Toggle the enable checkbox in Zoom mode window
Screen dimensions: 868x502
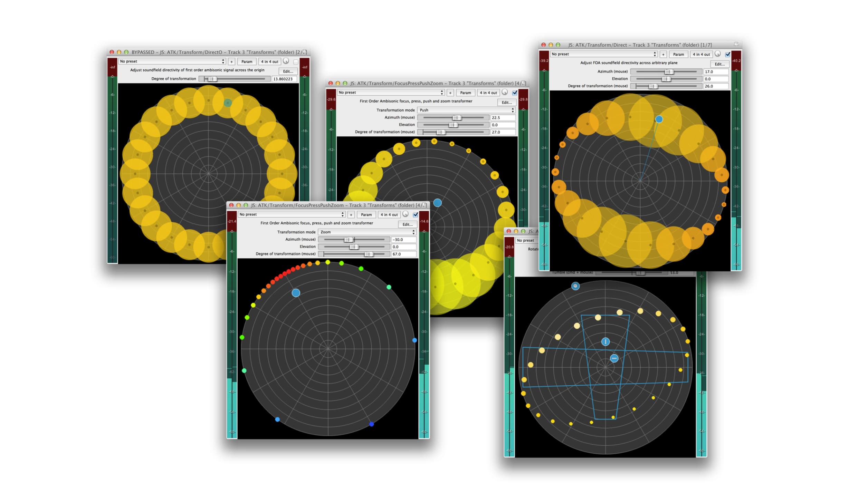(416, 214)
